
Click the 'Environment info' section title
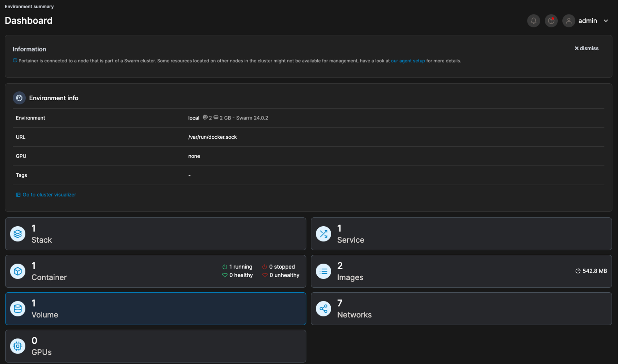click(x=53, y=98)
